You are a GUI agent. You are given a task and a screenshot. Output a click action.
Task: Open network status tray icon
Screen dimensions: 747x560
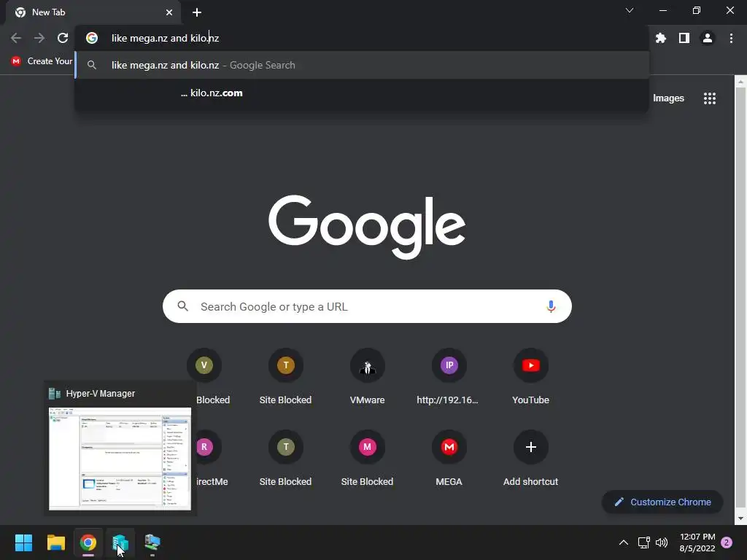(x=643, y=542)
